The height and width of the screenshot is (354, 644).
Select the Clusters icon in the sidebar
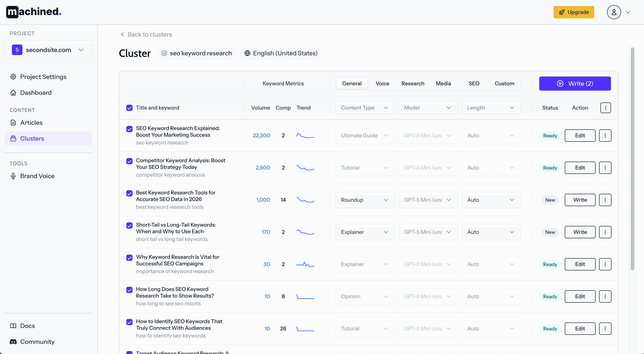[x=13, y=138]
